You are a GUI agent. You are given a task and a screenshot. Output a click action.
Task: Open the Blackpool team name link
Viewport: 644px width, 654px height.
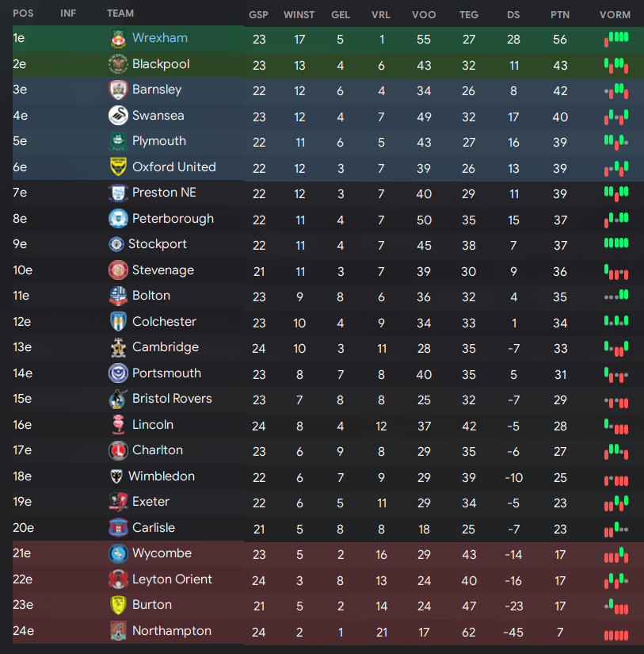(x=161, y=64)
